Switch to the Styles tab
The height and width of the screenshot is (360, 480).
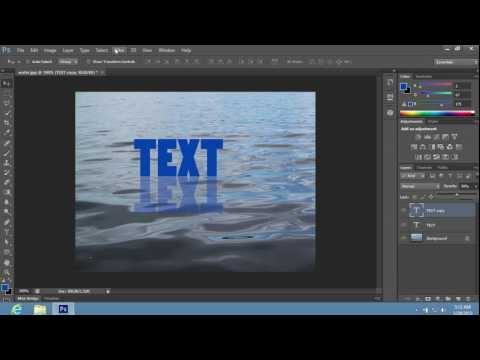(x=433, y=122)
